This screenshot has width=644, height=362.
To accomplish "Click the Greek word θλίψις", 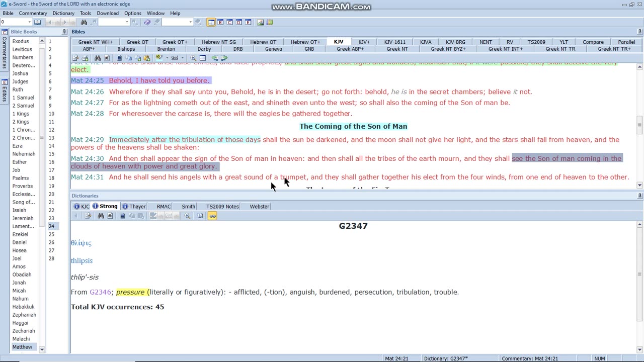I will click(81, 243).
